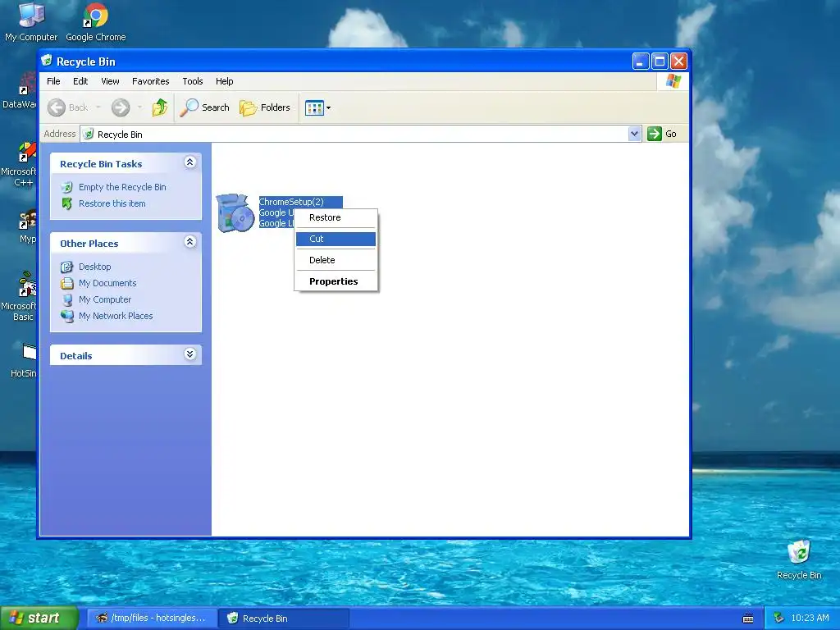The image size is (840, 630).
Task: Go to My Network Places link
Action: coord(116,316)
